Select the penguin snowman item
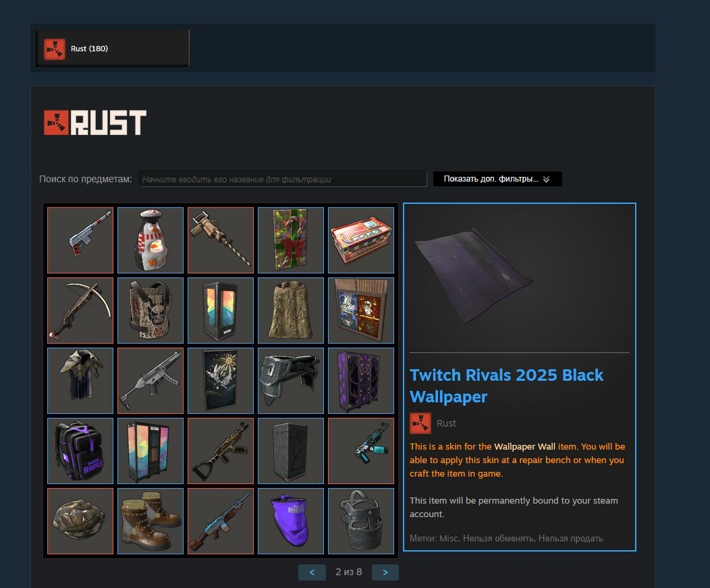This screenshot has height=588, width=710. click(151, 240)
